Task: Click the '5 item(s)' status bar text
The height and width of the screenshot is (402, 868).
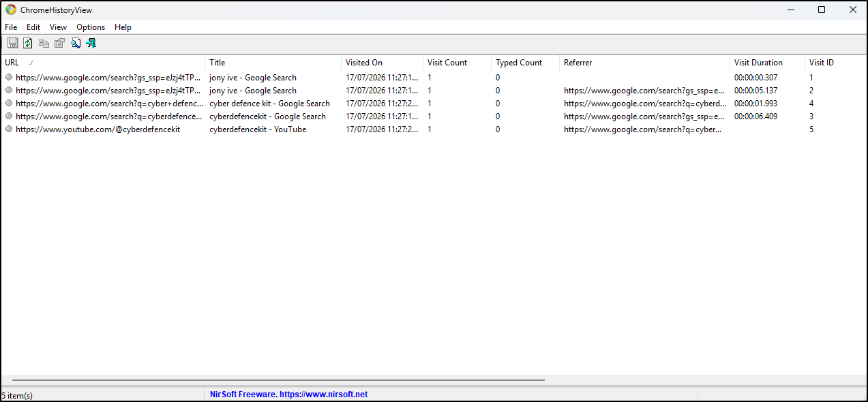Action: point(17,395)
